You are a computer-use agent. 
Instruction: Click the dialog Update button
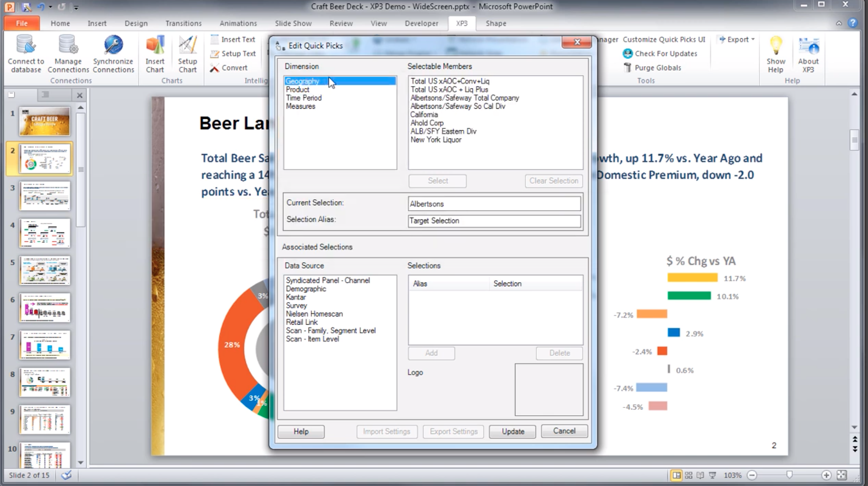(x=513, y=431)
